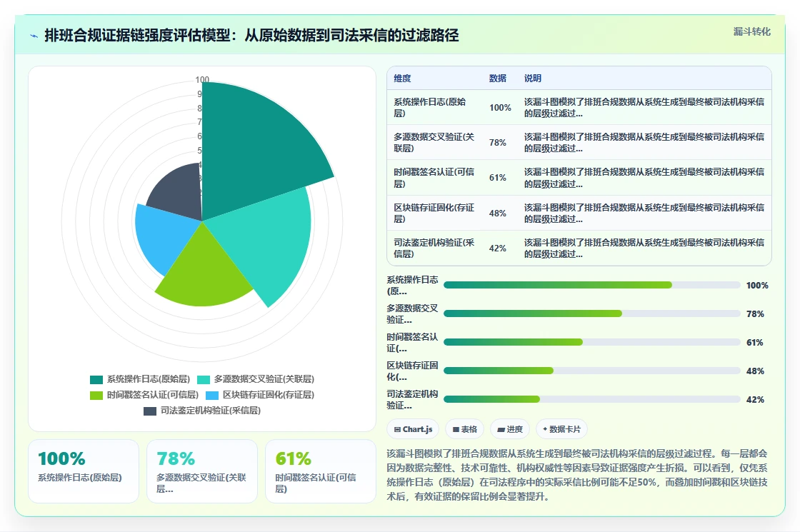This screenshot has height=532, width=800.
Task: Toggle legend swatch for 多源数据交叉验证(关联层)
Action: coord(204,379)
